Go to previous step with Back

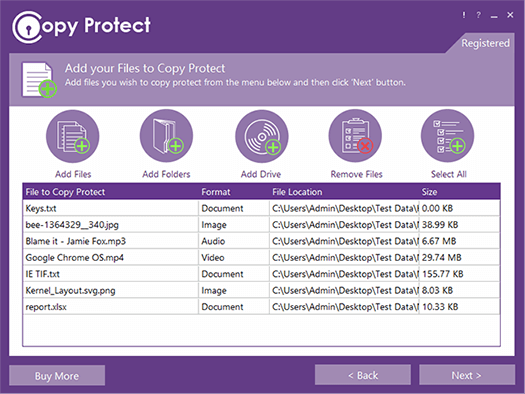[x=363, y=375]
